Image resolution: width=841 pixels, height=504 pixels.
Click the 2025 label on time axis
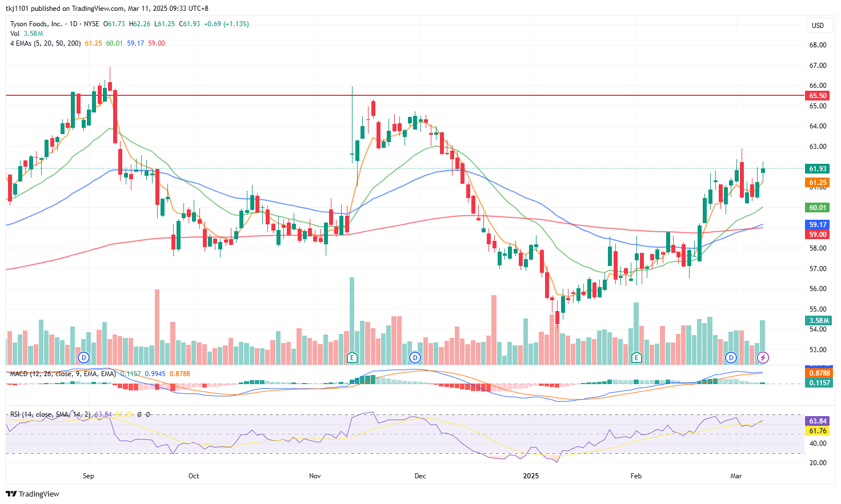point(531,476)
